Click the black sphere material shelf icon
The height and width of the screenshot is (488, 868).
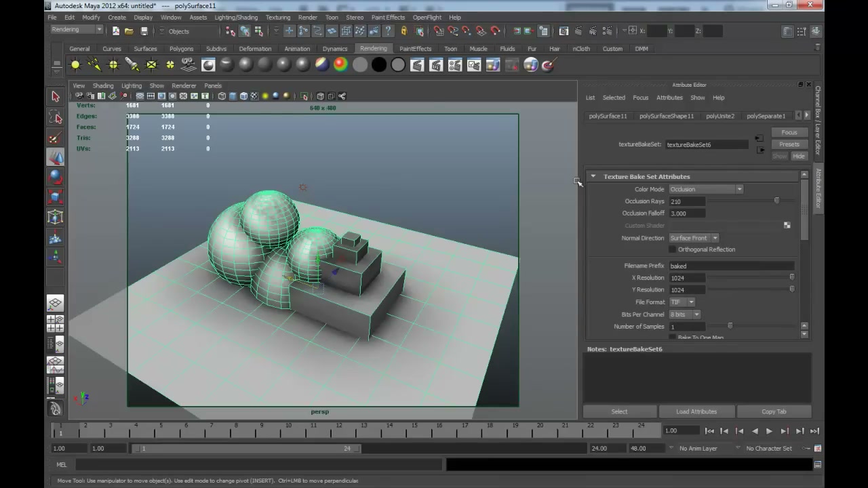pyautogui.click(x=379, y=65)
